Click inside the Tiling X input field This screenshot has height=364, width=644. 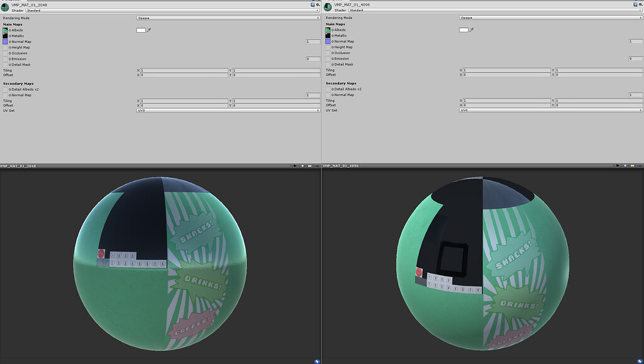(182, 70)
